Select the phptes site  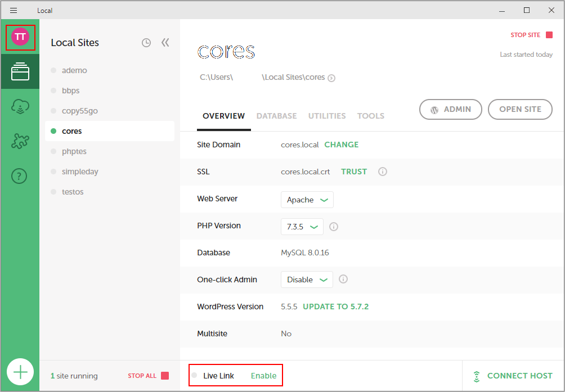[x=110, y=151]
